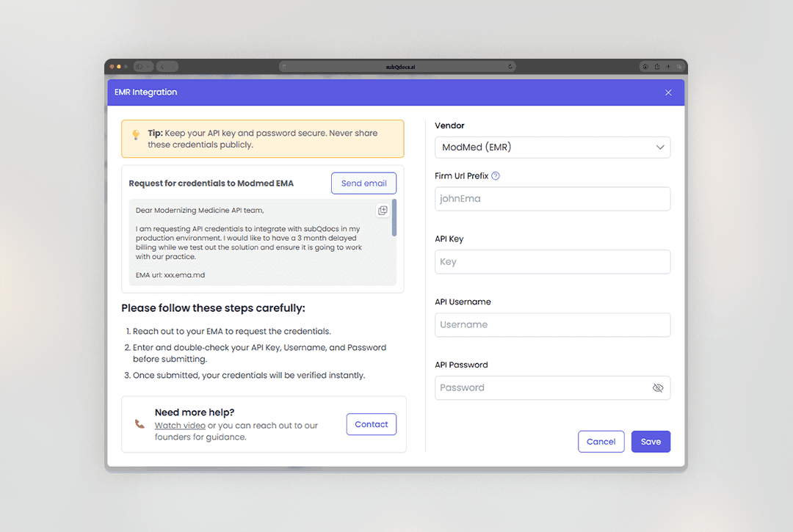Click the browser downloads icon
Viewport: 793px width, 532px height.
pyautogui.click(x=645, y=67)
